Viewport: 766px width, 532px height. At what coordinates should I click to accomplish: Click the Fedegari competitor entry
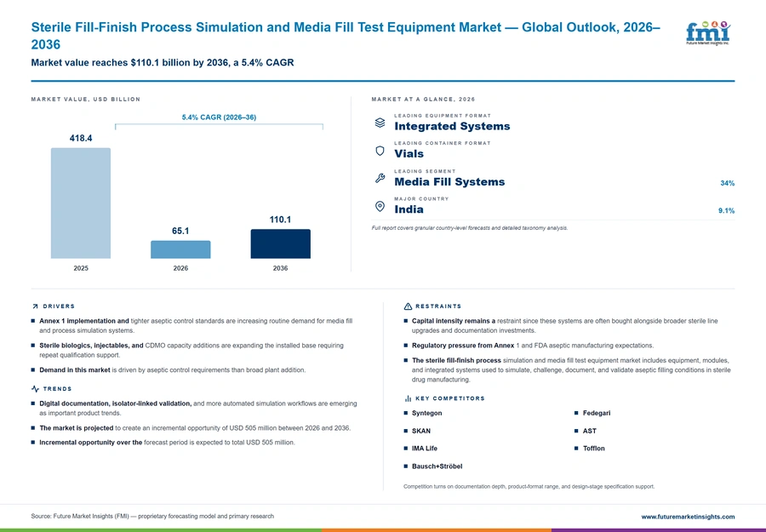(596, 413)
